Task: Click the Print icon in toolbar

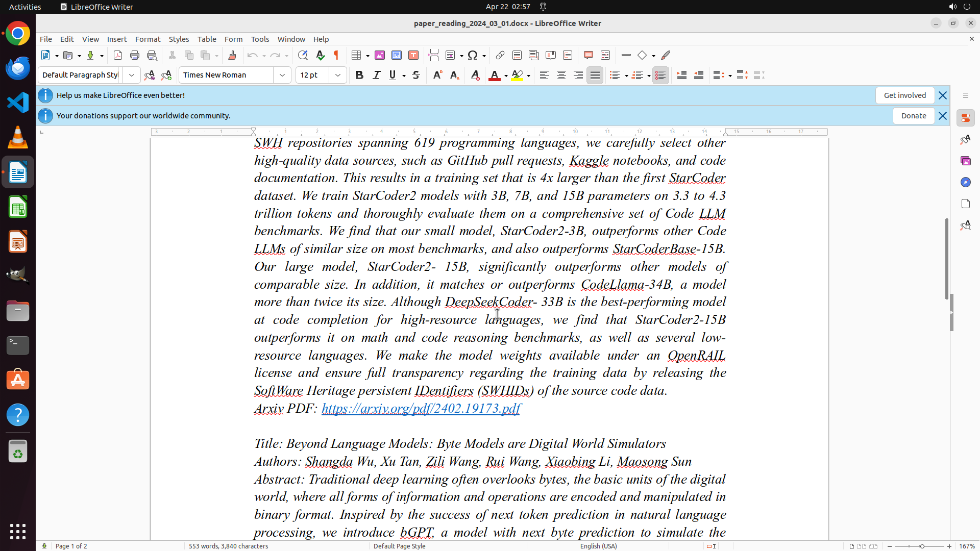Action: point(135,55)
